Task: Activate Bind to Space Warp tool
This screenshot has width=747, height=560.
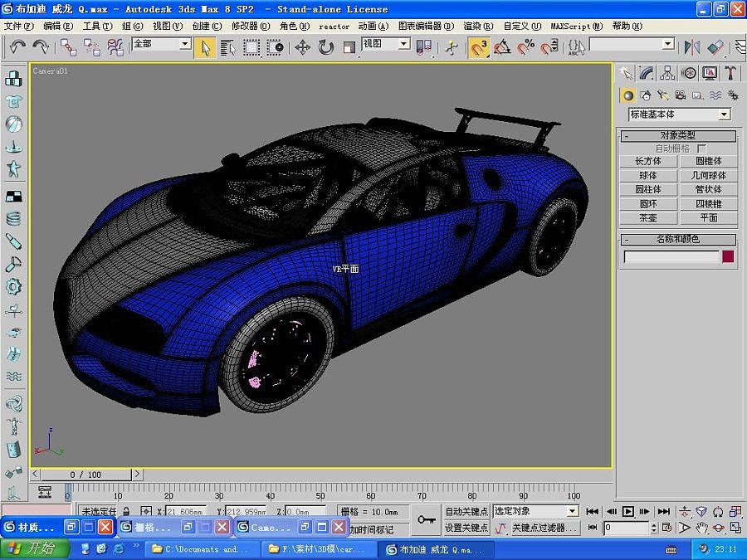Action: click(115, 47)
